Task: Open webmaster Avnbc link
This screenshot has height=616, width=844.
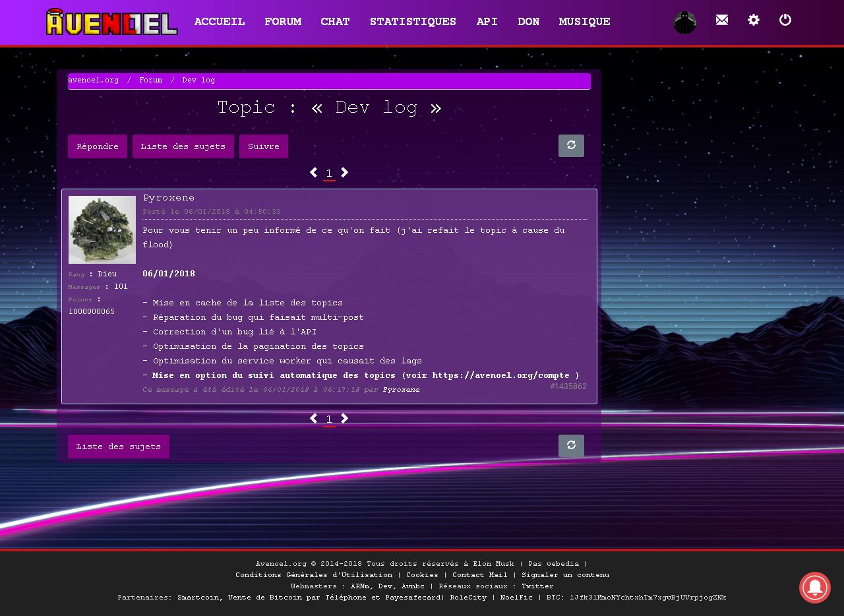Action: point(413,586)
